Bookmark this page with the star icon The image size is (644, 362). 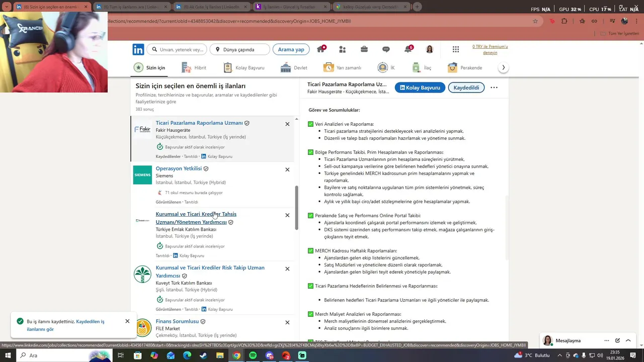coord(535,21)
